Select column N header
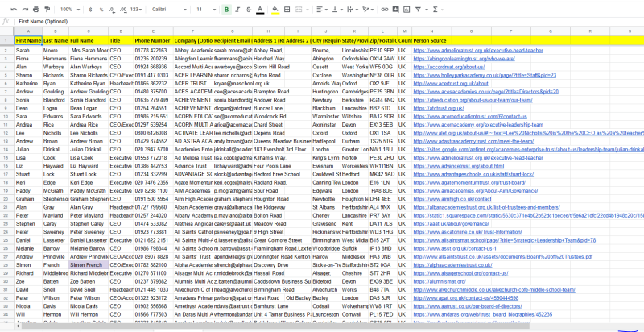This screenshot has width=644, height=332. click(431, 31)
